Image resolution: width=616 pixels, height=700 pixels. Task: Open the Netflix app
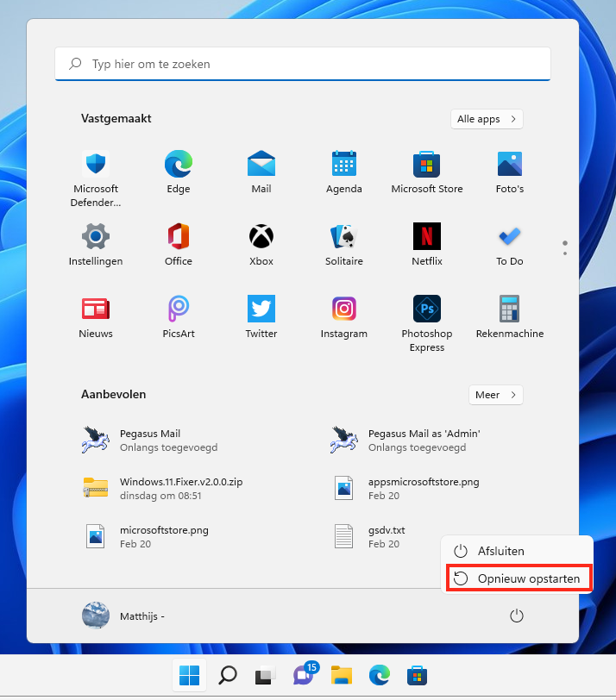click(x=426, y=243)
